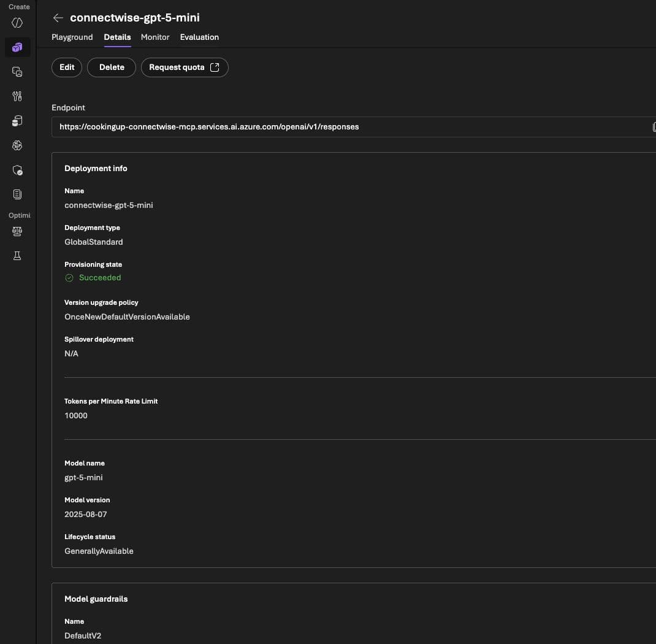Copy the endpoint URL with the copy icon
The height and width of the screenshot is (644, 656).
[x=654, y=127]
